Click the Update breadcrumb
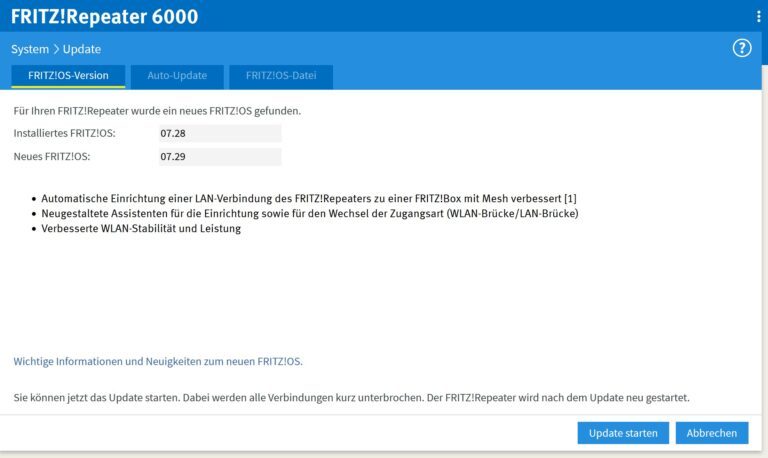This screenshot has width=768, height=458. click(82, 49)
